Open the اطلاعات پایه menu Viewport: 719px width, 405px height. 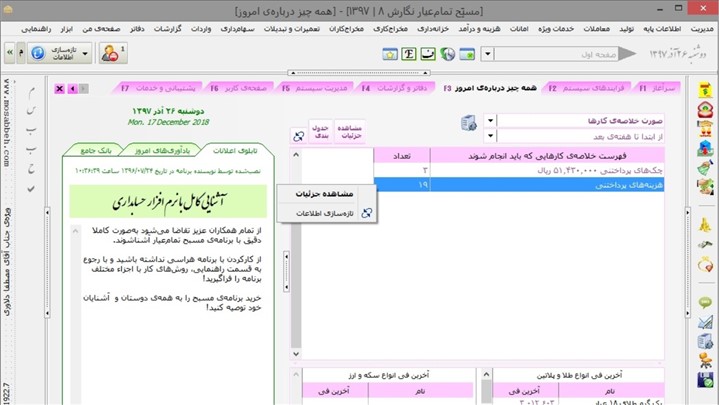(x=662, y=29)
